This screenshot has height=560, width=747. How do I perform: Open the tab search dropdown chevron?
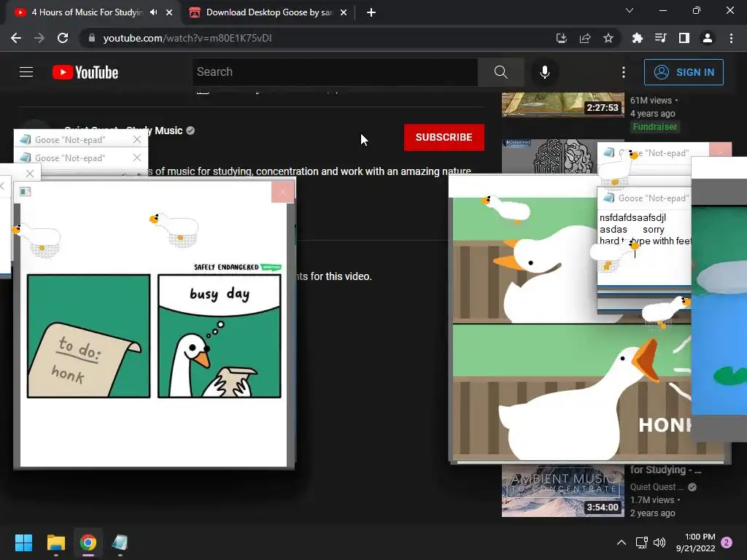tap(630, 10)
